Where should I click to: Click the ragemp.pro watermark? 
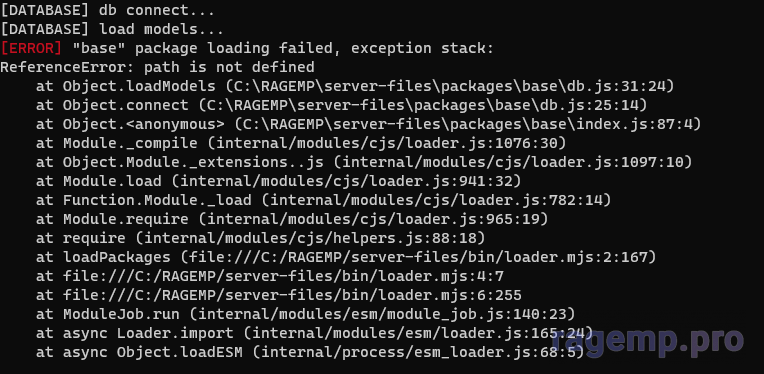(649, 340)
